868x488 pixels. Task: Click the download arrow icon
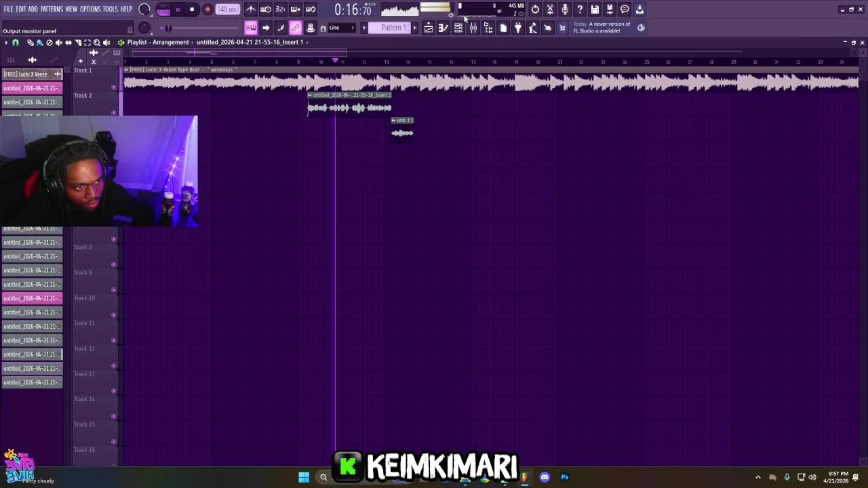click(639, 9)
